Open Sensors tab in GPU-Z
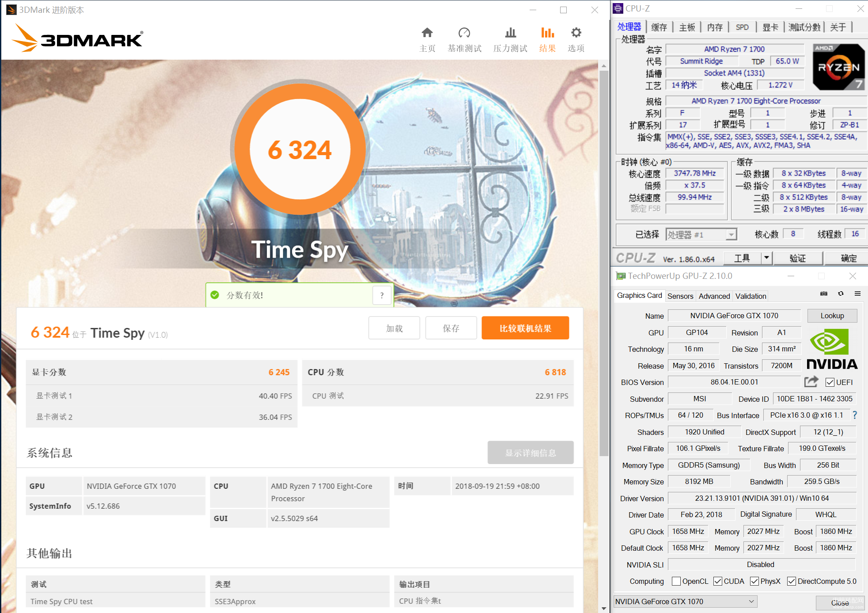 coord(680,296)
